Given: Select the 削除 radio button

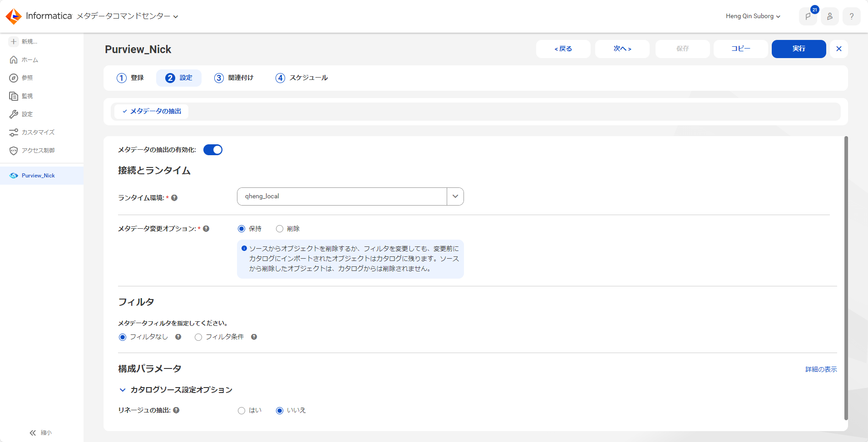Looking at the screenshot, I should (280, 229).
